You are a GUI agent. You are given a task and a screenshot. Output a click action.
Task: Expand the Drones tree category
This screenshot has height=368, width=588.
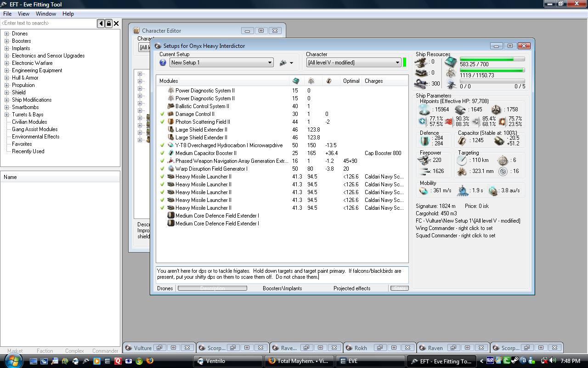point(7,34)
